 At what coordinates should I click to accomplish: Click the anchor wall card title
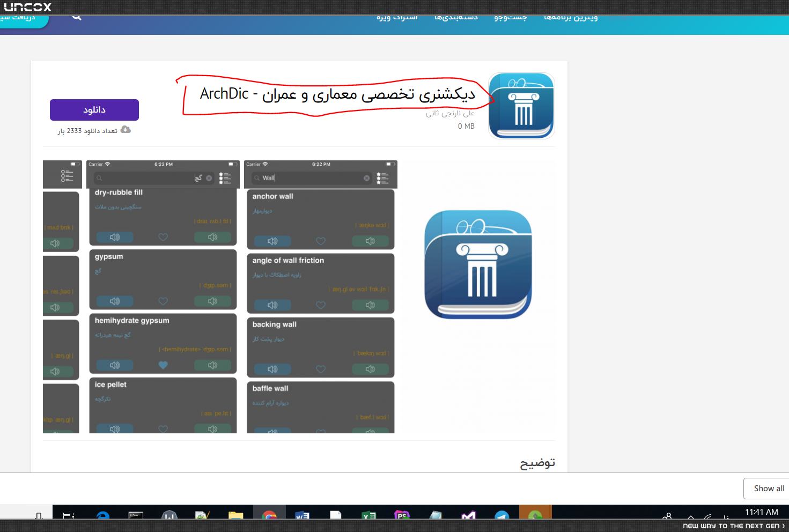tap(273, 196)
